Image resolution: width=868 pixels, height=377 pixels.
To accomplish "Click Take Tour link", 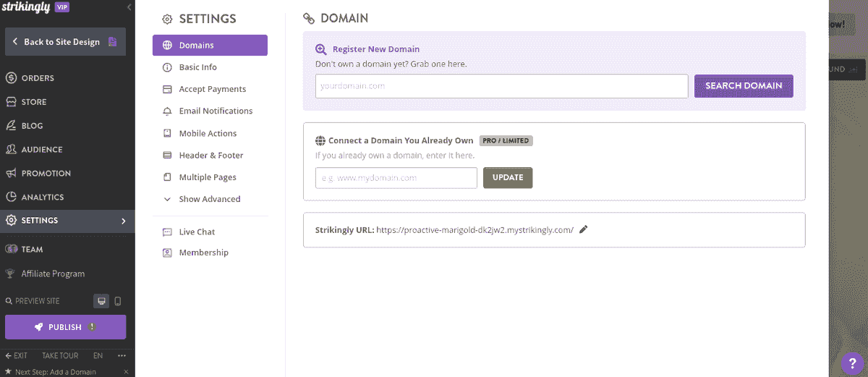I will [60, 355].
